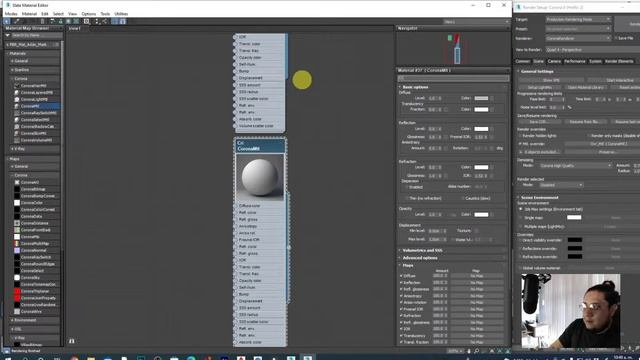Toggle Dispersion Enabled checkbox

pos(407,187)
